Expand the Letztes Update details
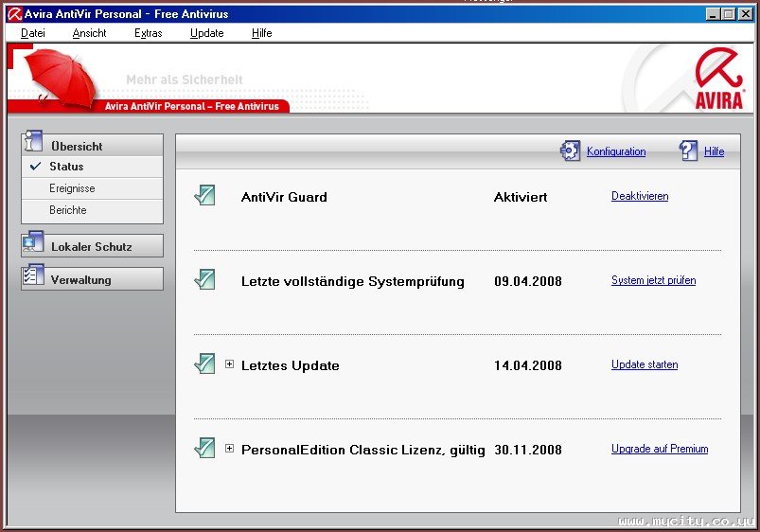 (x=229, y=364)
